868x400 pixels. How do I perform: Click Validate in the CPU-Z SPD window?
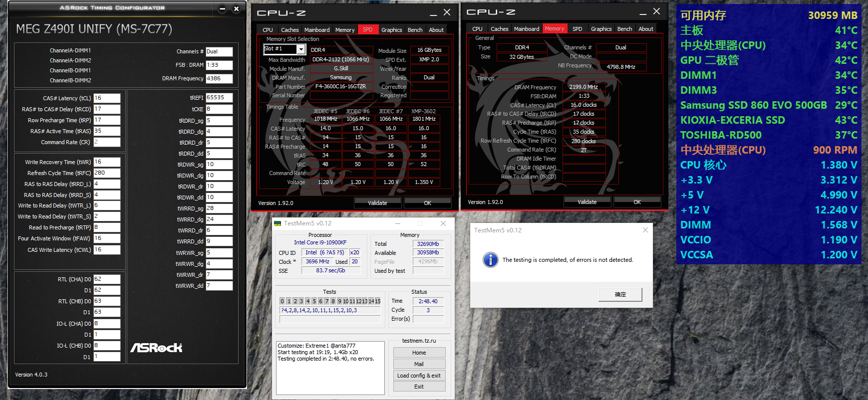(x=377, y=203)
